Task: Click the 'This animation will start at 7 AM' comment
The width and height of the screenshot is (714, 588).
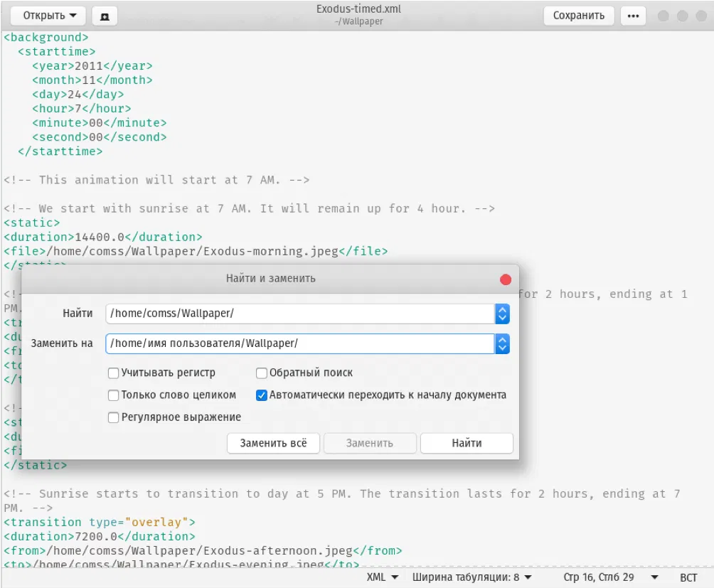Action: [156, 180]
